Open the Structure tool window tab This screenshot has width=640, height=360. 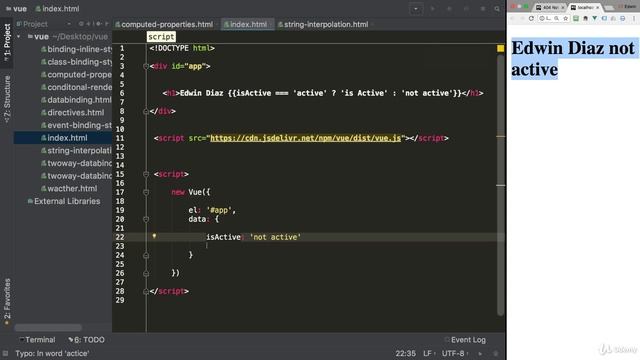tap(7, 99)
